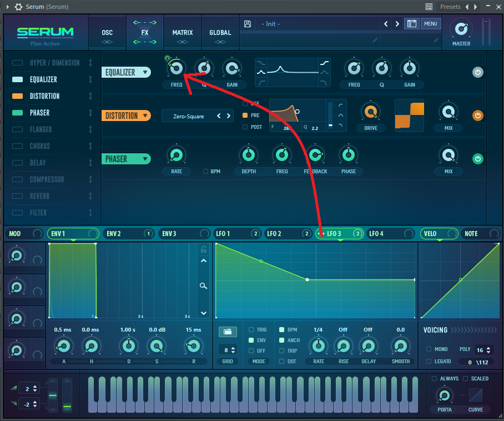Select POST distortion filter routing
Viewport: 504px width, 421px height.
(245, 127)
